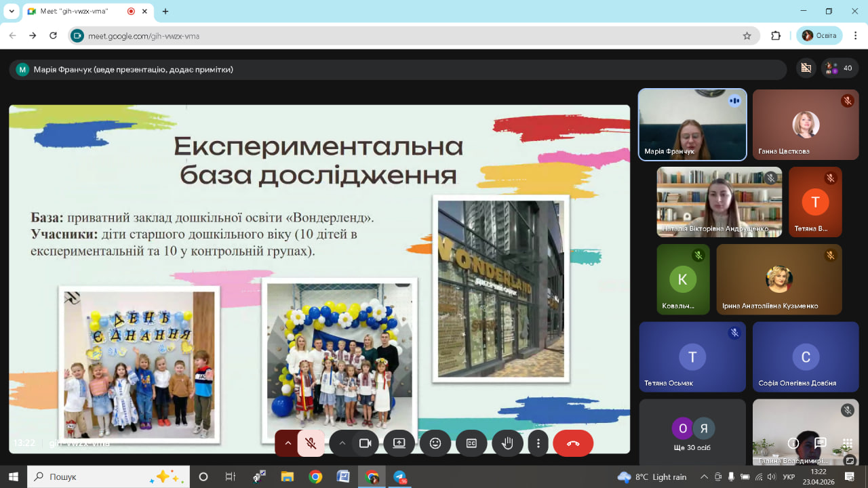
Task: Bookmark this page with the star icon
Action: (x=747, y=36)
